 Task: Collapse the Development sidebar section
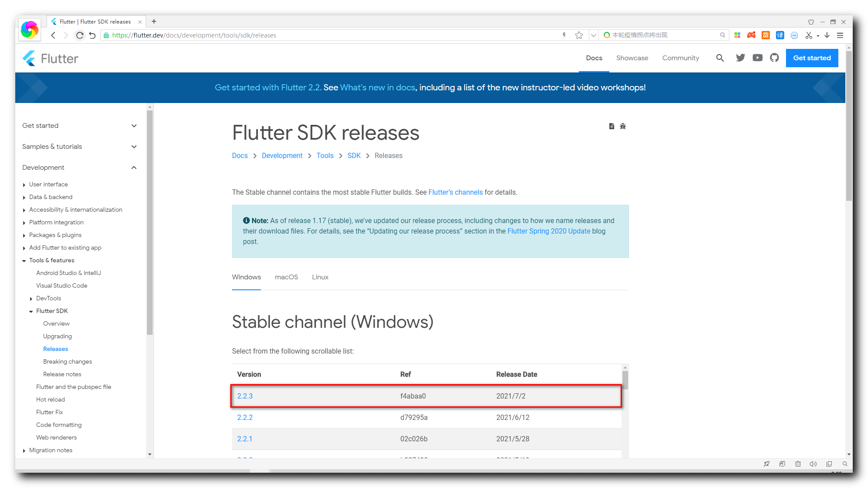click(79, 168)
